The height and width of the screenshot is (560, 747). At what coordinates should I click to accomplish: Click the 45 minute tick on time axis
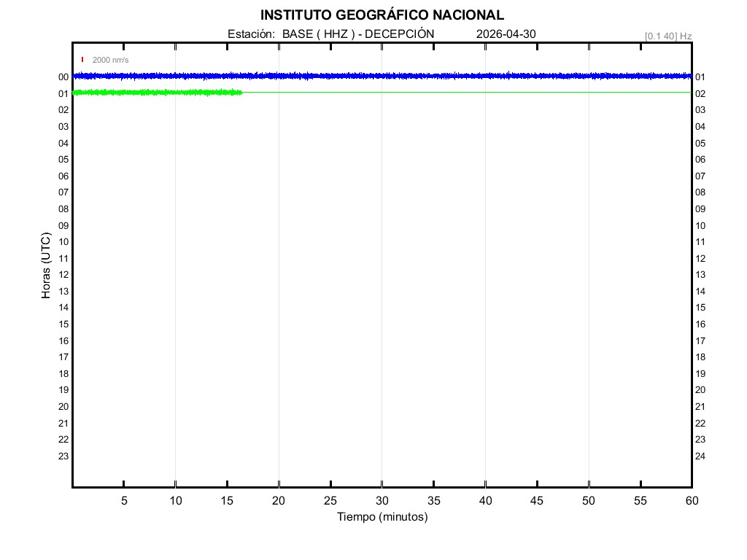click(537, 501)
